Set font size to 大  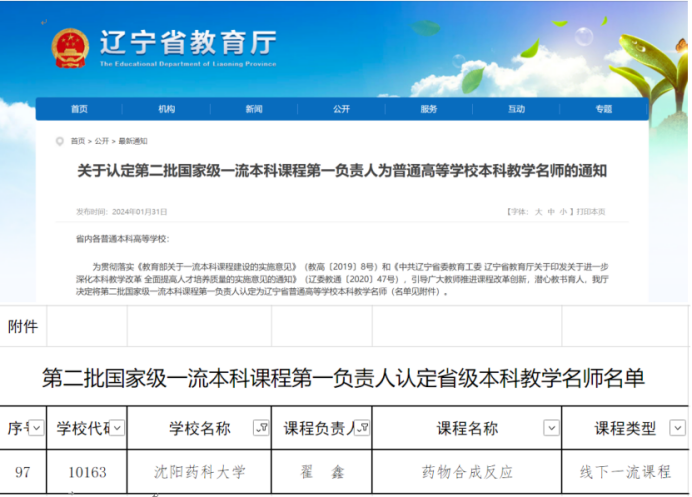(537, 212)
